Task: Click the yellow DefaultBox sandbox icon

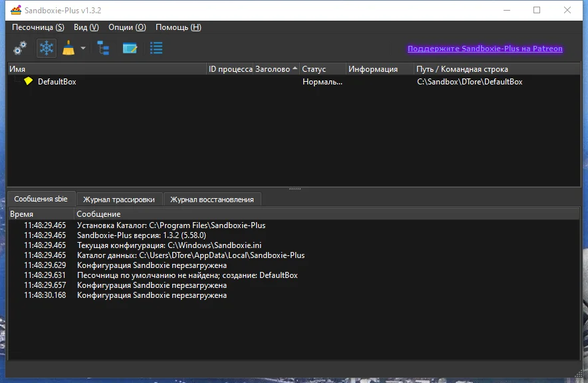Action: click(x=28, y=81)
